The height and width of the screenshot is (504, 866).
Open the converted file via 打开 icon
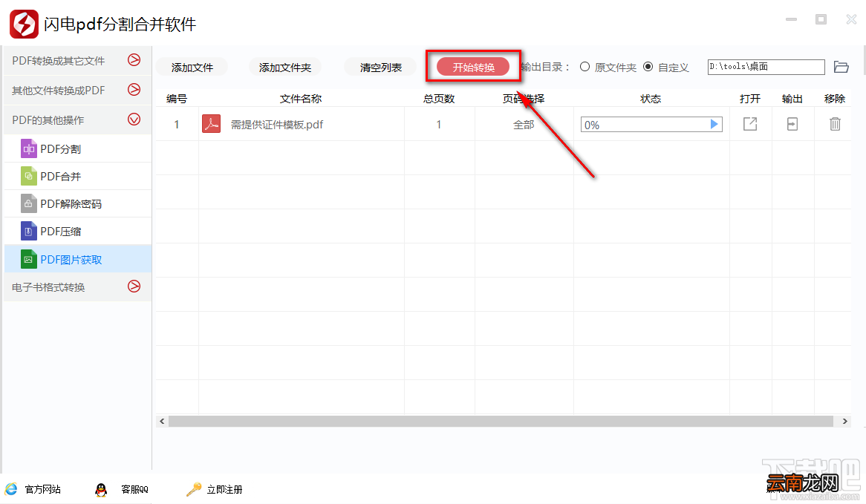click(x=750, y=124)
